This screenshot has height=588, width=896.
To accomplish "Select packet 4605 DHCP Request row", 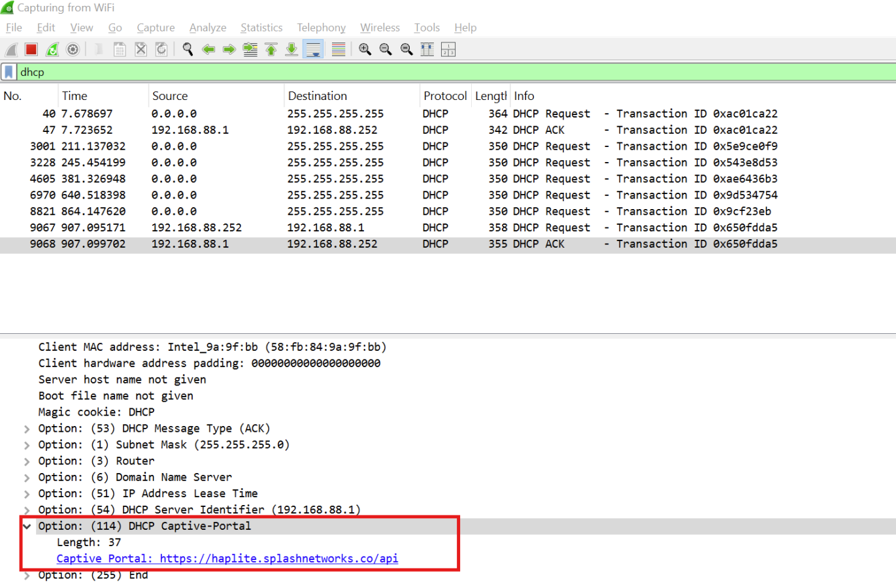I will (448, 179).
